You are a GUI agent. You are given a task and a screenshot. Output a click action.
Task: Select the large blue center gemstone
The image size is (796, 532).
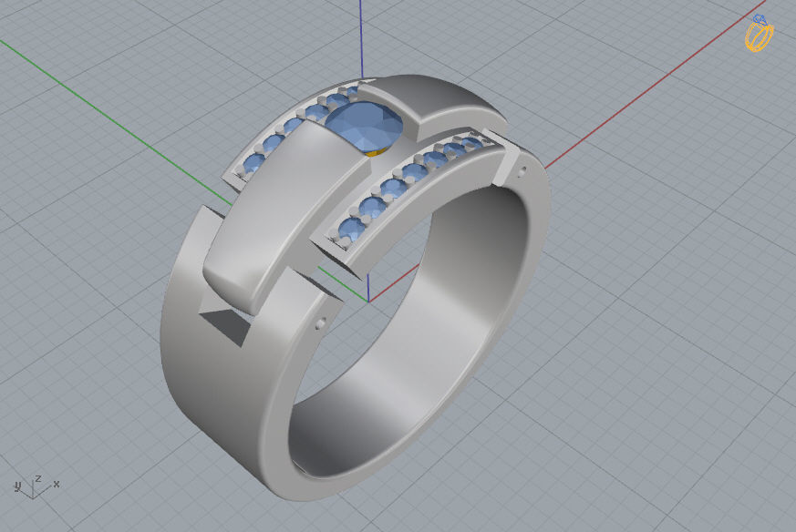click(364, 127)
